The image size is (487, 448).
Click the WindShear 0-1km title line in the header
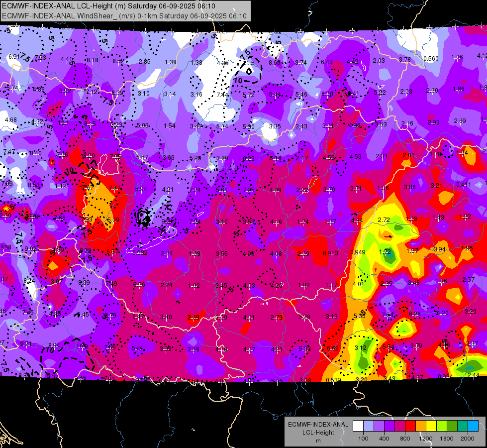tap(124, 16)
